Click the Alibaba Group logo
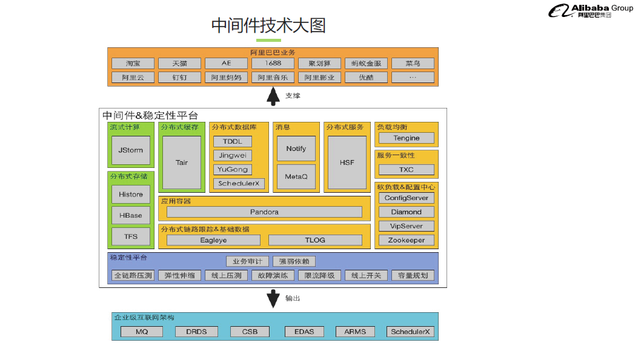This screenshot has height=351, width=644. (590, 10)
